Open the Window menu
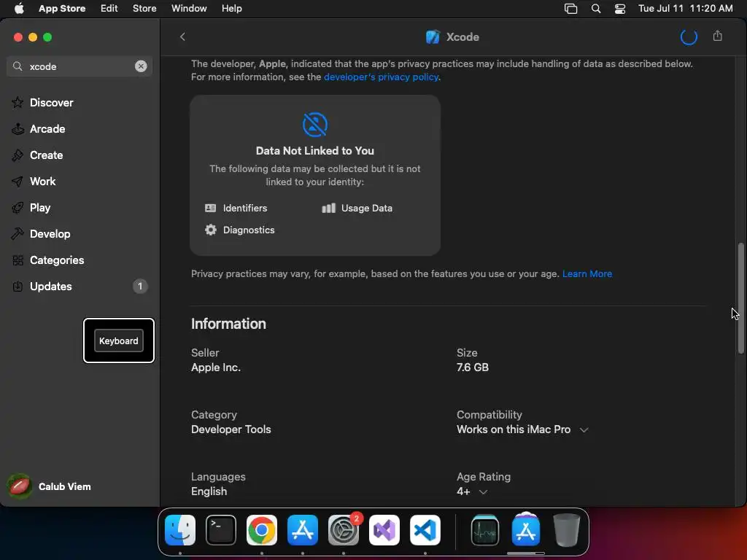This screenshot has height=560, width=747. (x=189, y=8)
